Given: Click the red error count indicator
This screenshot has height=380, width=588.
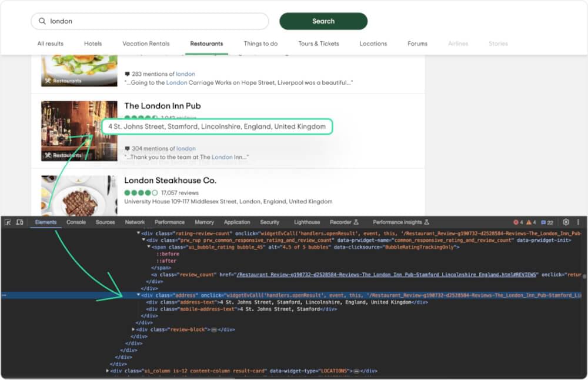Looking at the screenshot, I should (518, 222).
